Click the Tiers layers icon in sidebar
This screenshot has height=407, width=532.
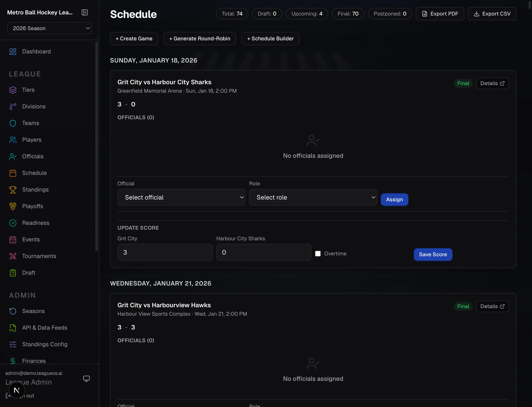coord(13,90)
